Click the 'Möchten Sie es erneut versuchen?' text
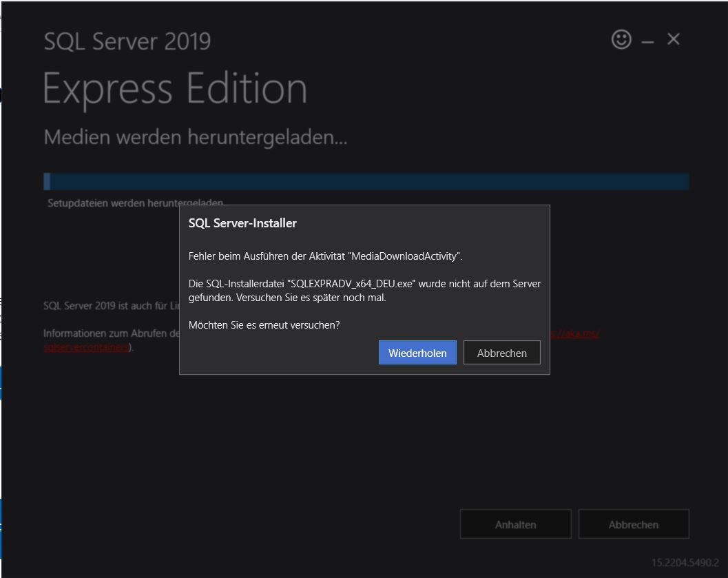The width and height of the screenshot is (728, 578). pos(264,325)
